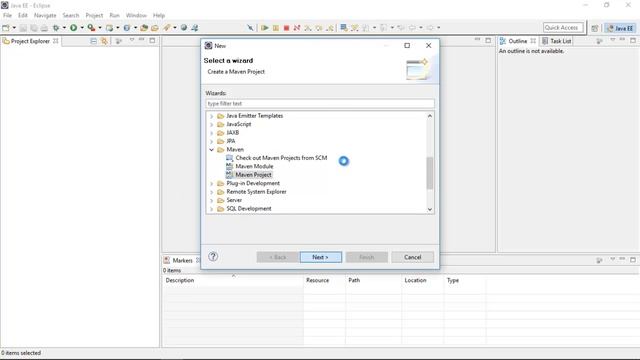Click the Search pencil toolbar icon

[x=167, y=28]
